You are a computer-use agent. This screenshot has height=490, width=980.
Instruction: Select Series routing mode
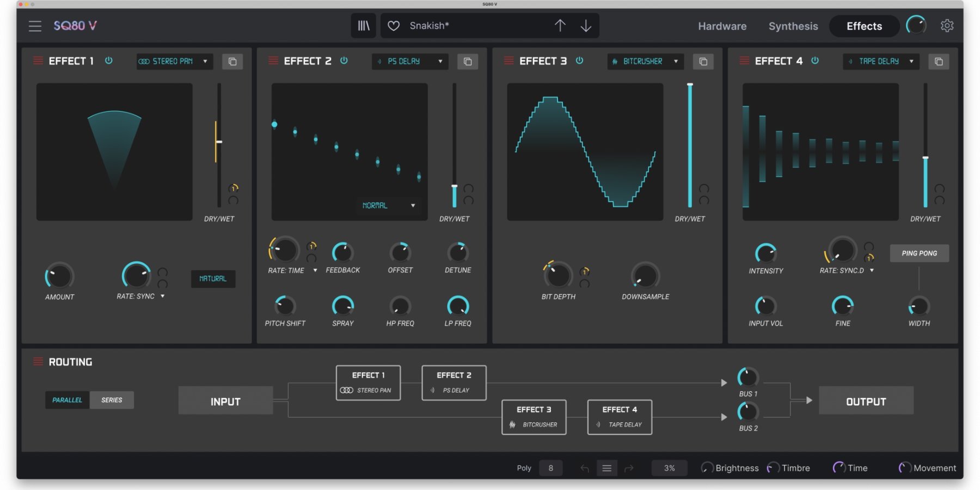(112, 400)
